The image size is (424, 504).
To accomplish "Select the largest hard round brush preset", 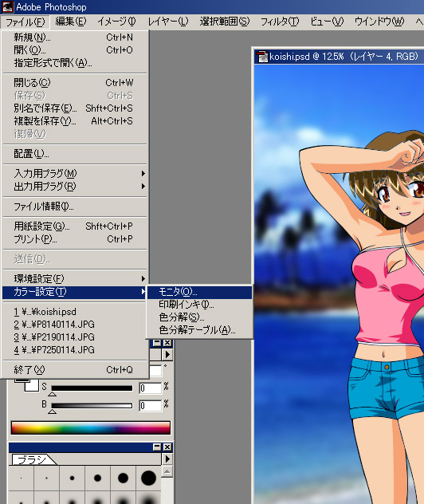I will [148, 478].
